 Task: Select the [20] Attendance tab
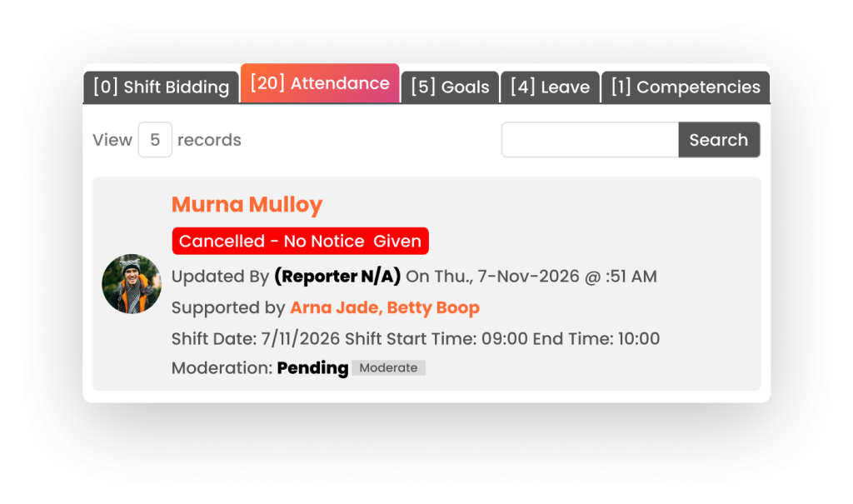click(320, 83)
